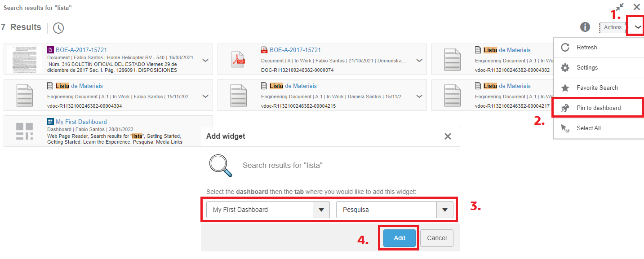The image size is (644, 259).
Task: Click the information icon near Actions
Action: [585, 27]
